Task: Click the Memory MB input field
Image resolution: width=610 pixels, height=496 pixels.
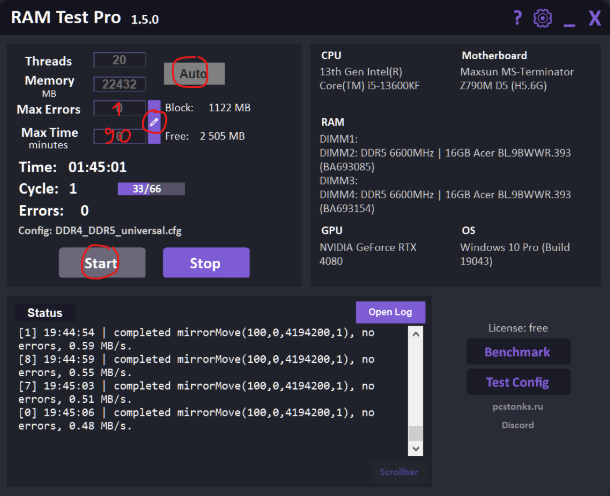Action: tap(119, 84)
